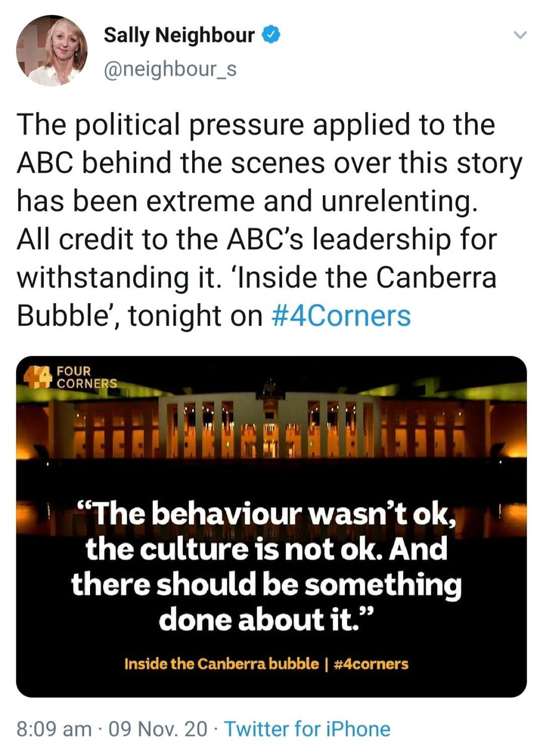Click the tweet's first line about political pressure
This screenshot has width=543, height=756.
tap(256, 125)
